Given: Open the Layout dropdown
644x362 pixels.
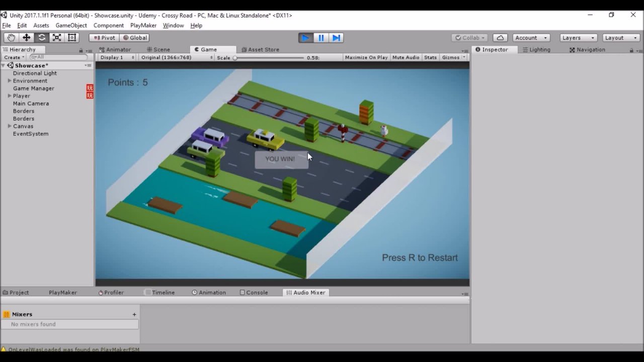Looking at the screenshot, I should click(621, 38).
